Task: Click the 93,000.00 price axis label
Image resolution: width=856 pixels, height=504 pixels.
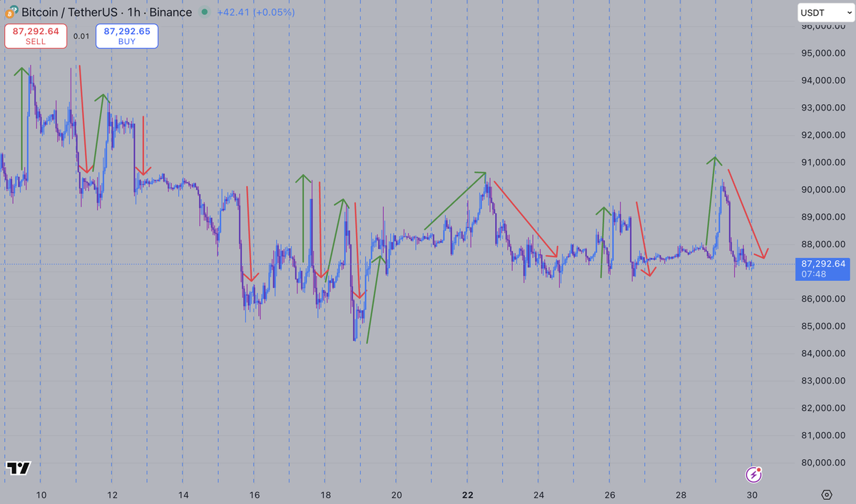Action: (824, 108)
